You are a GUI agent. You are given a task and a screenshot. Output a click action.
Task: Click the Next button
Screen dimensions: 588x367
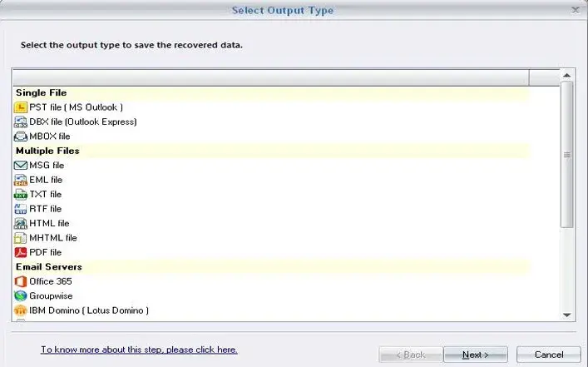[x=476, y=355]
